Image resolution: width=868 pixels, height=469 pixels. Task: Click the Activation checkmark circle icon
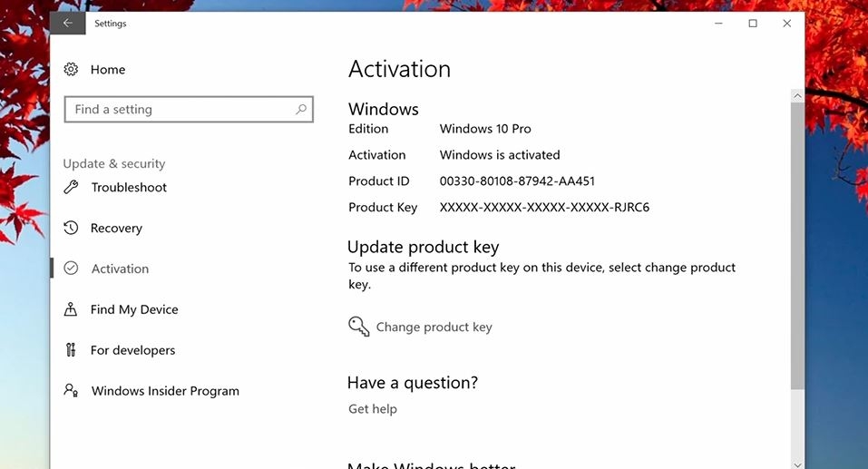point(71,269)
